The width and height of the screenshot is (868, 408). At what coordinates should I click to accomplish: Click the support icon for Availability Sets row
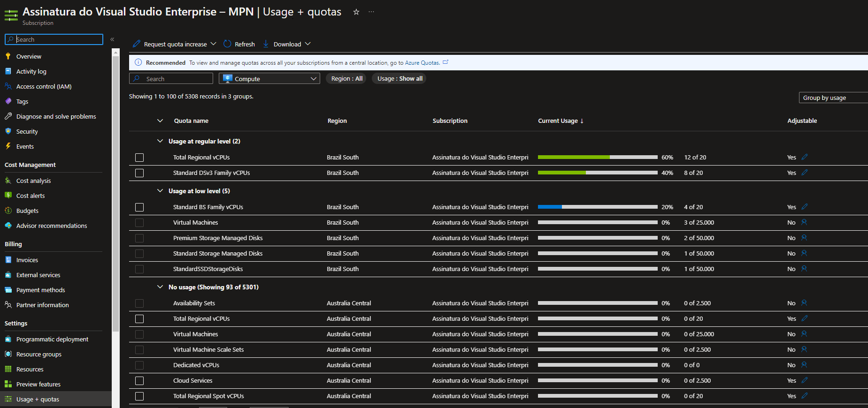pos(804,303)
